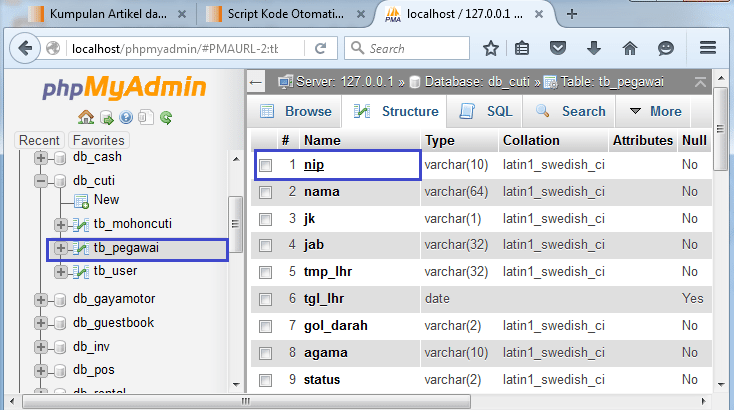Image resolution: width=734 pixels, height=410 pixels.
Task: Check the box for tgl_lhr column
Action: coord(265,300)
